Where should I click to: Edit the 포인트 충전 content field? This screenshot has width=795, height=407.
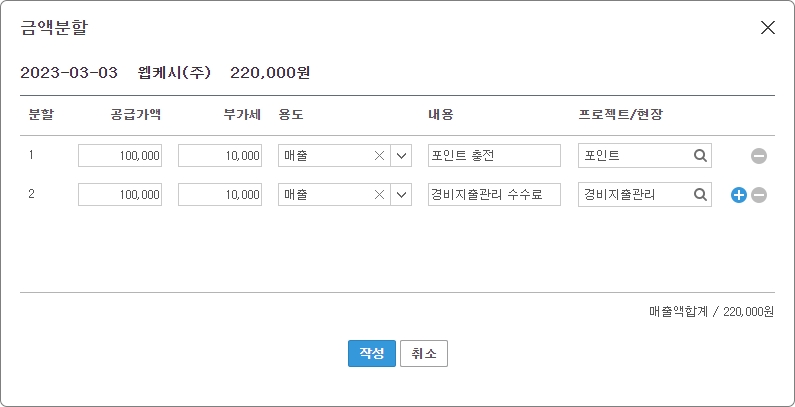pyautogui.click(x=494, y=156)
